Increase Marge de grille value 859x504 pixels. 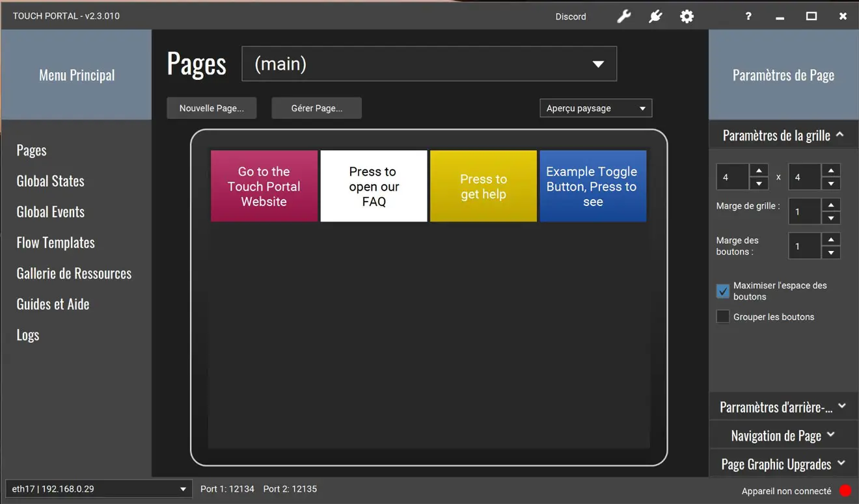[831, 205]
